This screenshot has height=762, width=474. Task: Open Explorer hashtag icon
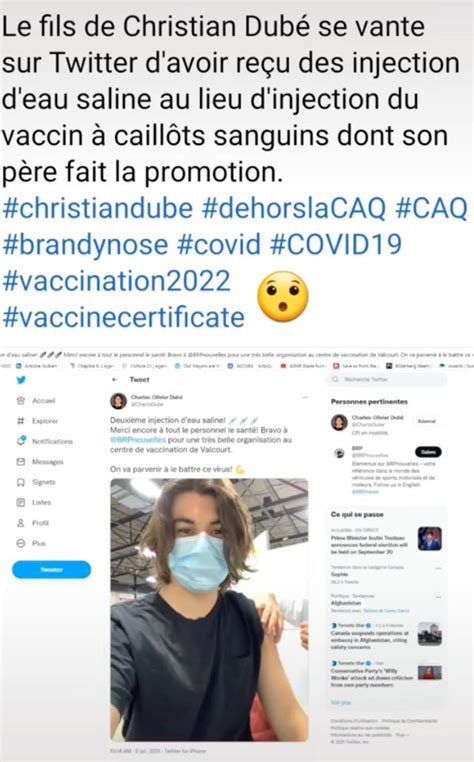point(20,421)
